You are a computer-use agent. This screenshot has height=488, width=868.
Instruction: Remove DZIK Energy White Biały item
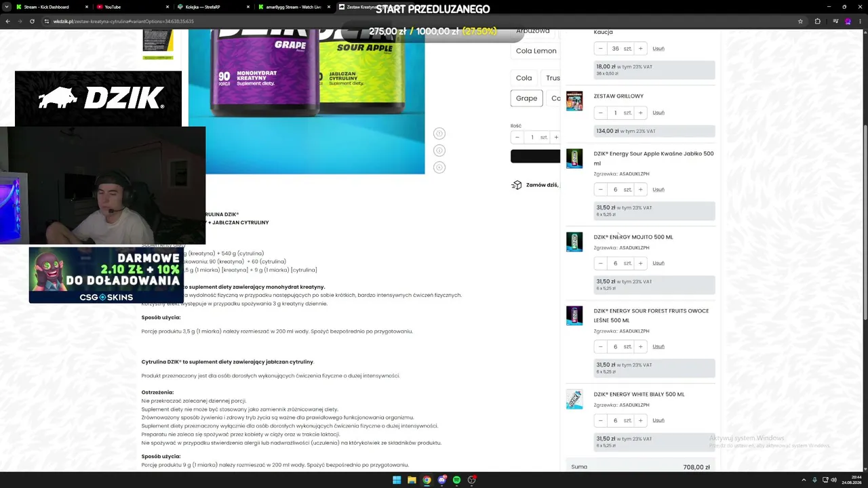point(658,420)
